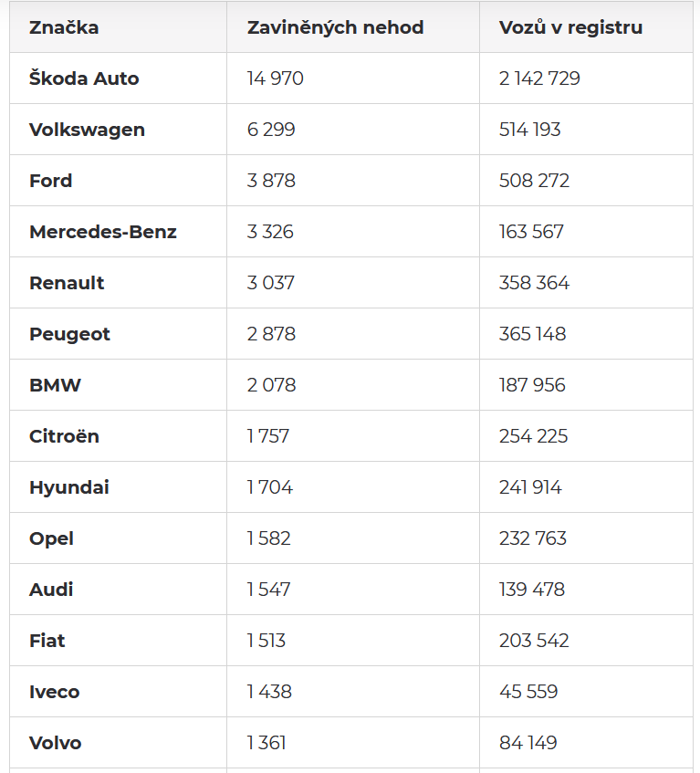Image resolution: width=700 pixels, height=773 pixels.
Task: Click the Vozů v registru header
Action: tap(570, 27)
